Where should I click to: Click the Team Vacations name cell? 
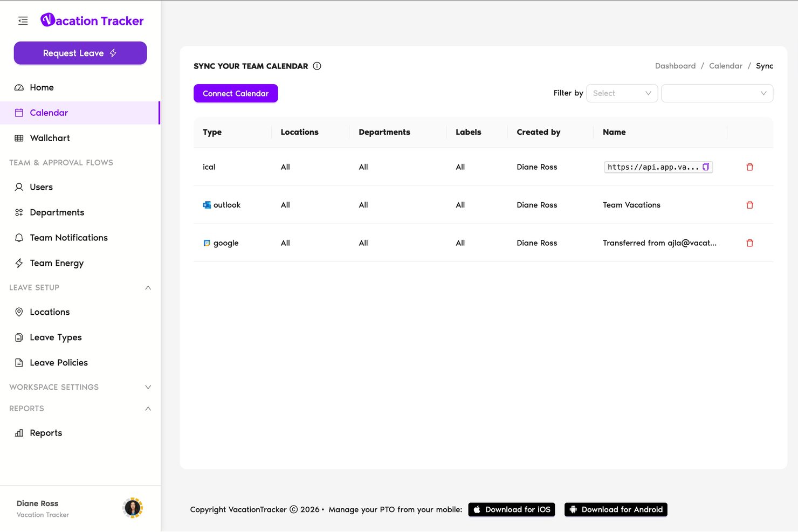tap(631, 205)
